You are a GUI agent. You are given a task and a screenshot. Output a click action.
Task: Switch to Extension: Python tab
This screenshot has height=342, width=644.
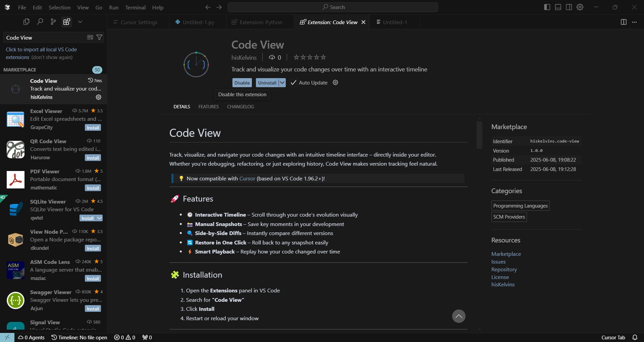pos(260,22)
